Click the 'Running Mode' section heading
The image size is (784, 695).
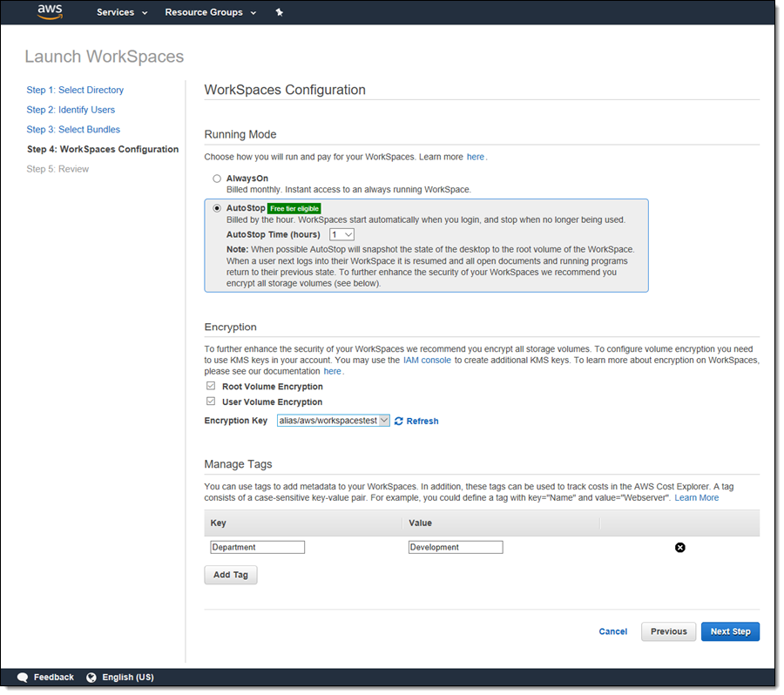pos(240,134)
